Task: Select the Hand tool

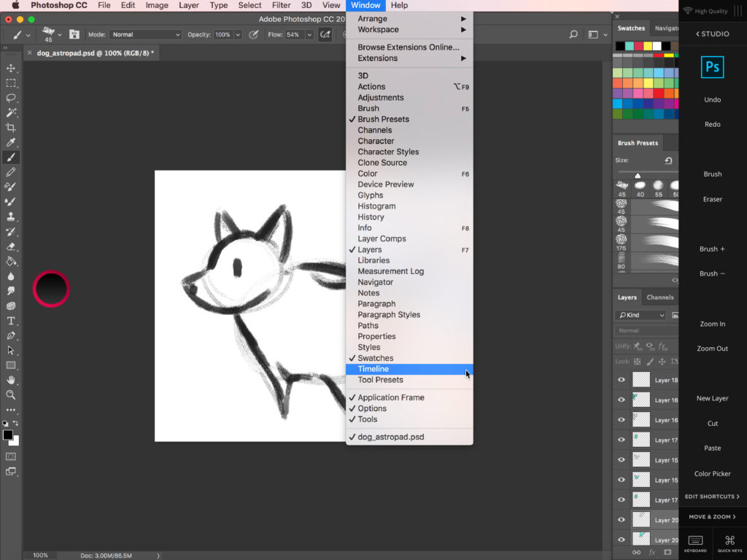Action: pyautogui.click(x=11, y=380)
